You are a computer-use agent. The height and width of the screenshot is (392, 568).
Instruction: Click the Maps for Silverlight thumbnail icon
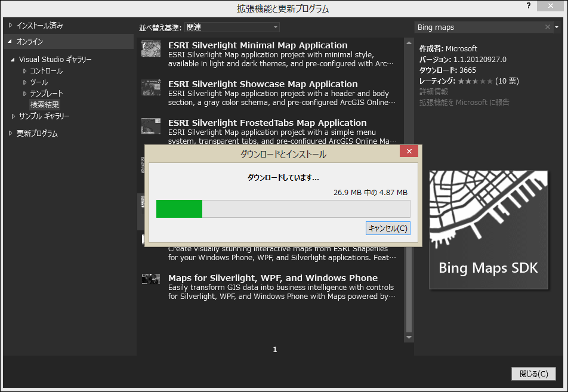coord(151,279)
